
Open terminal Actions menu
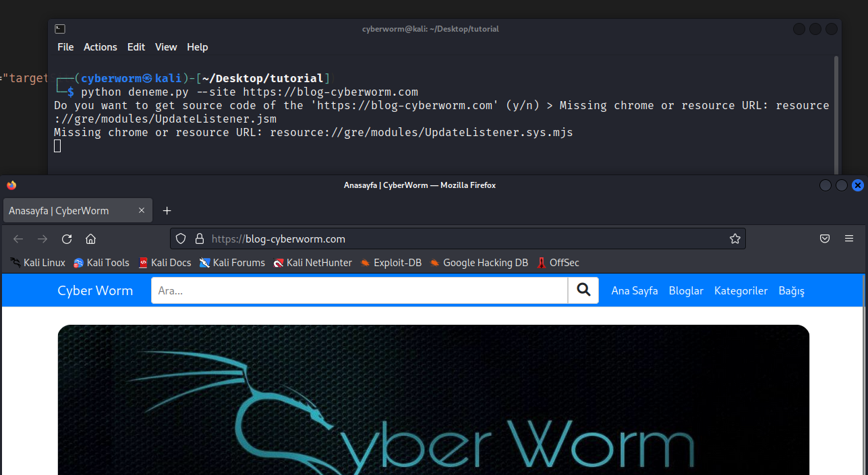tap(100, 47)
